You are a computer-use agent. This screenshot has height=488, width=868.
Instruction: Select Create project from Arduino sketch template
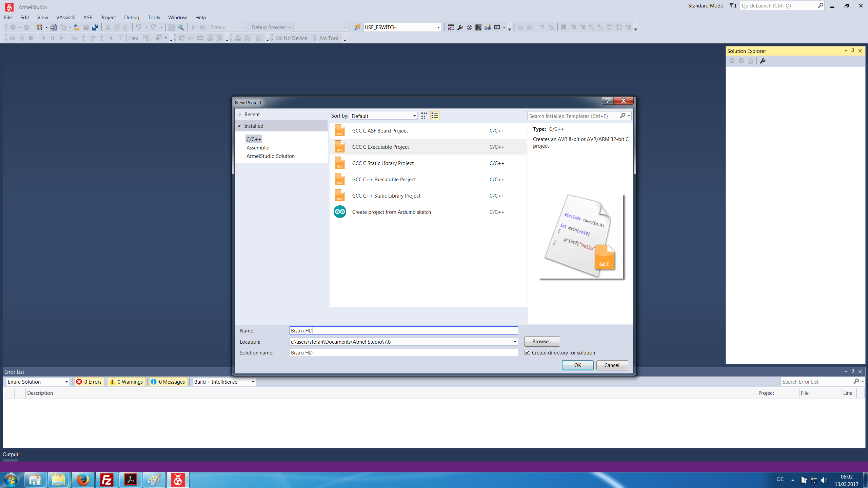pos(428,212)
